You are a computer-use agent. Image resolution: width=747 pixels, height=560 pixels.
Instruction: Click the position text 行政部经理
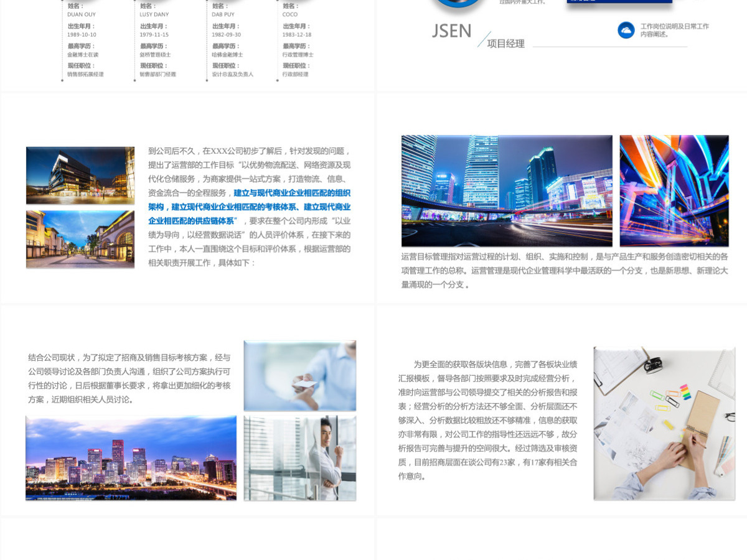[x=295, y=74]
